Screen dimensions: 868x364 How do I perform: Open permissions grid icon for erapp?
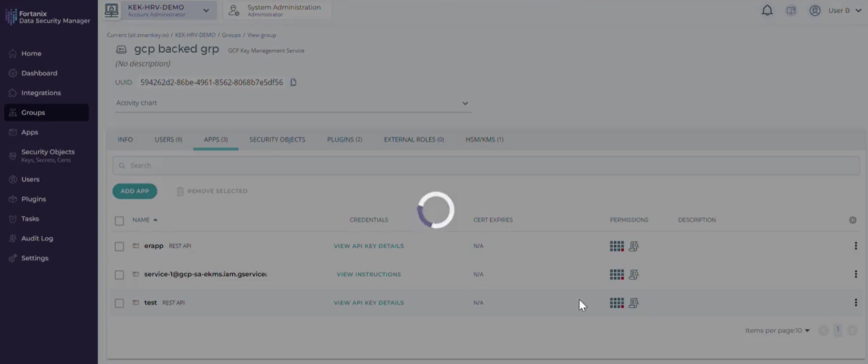[616, 246]
